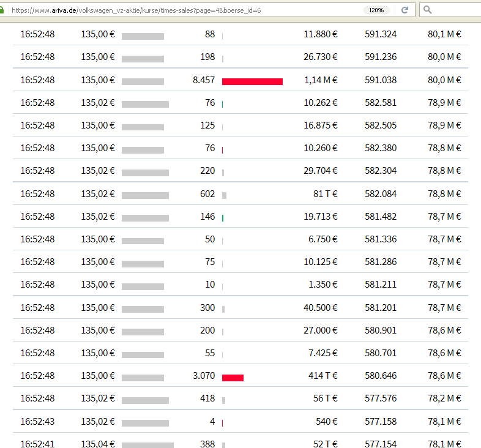The width and height of the screenshot is (481, 448).
Task: Click the 540 € turnover value
Action: (326, 421)
